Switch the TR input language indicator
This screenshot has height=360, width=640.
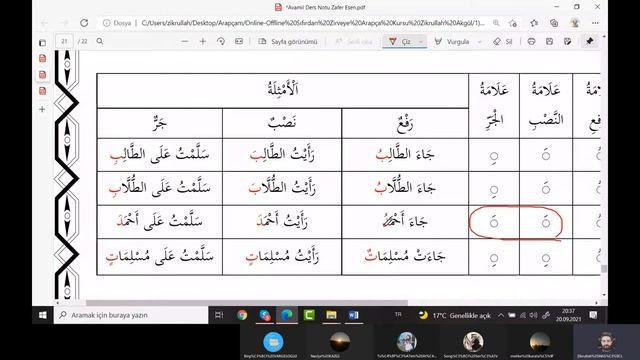click(x=398, y=314)
